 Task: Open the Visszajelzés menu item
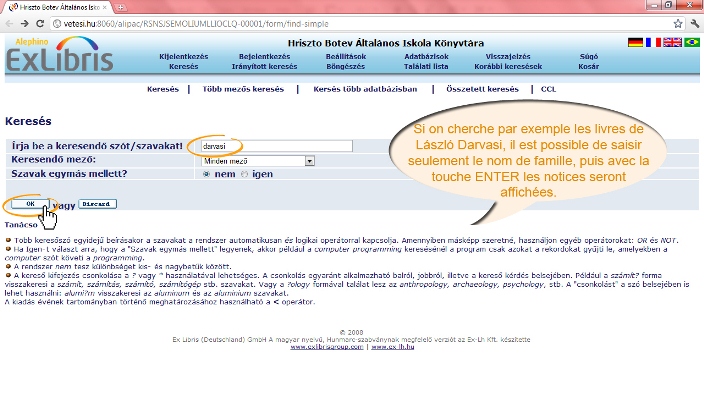[508, 57]
